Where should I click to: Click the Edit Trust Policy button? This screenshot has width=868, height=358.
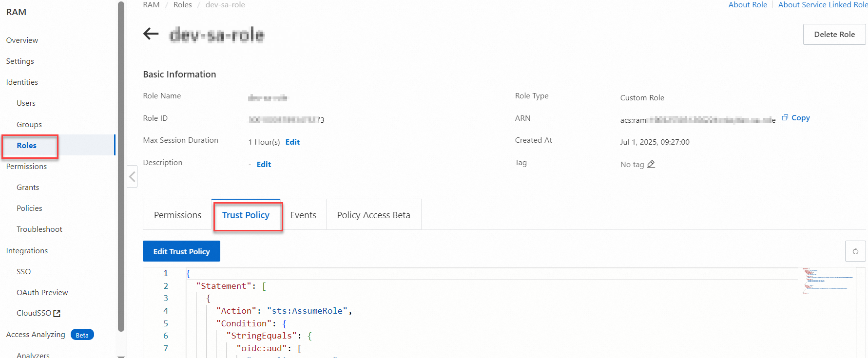coord(181,251)
